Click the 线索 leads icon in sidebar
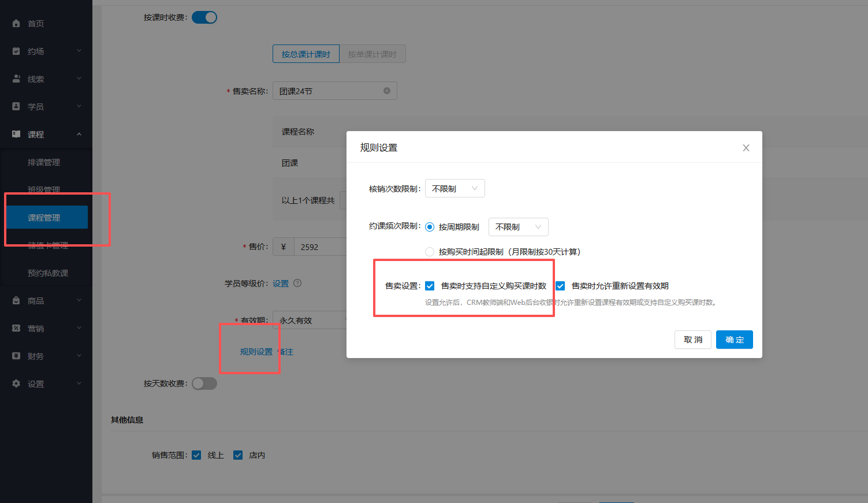The height and width of the screenshot is (503, 868). [16, 79]
